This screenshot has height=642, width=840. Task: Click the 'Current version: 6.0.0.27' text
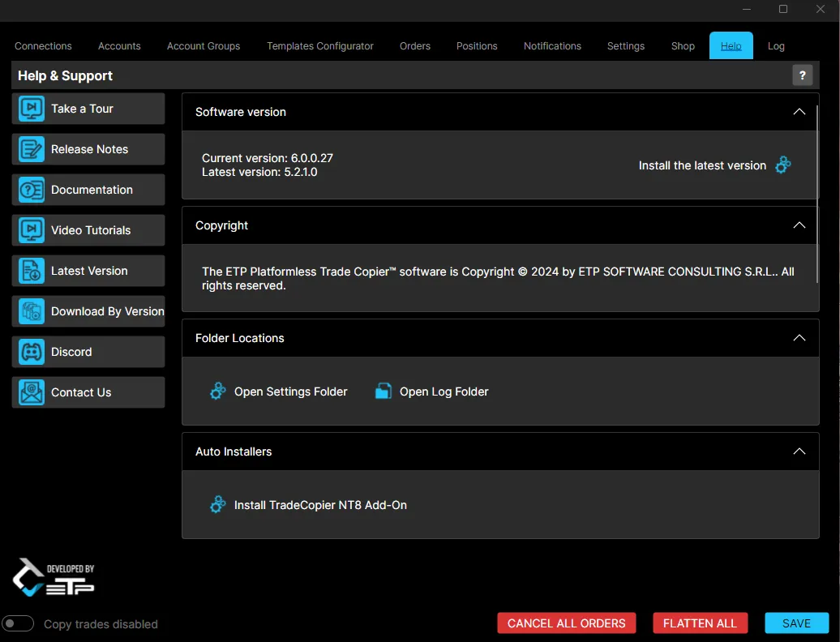267,158
